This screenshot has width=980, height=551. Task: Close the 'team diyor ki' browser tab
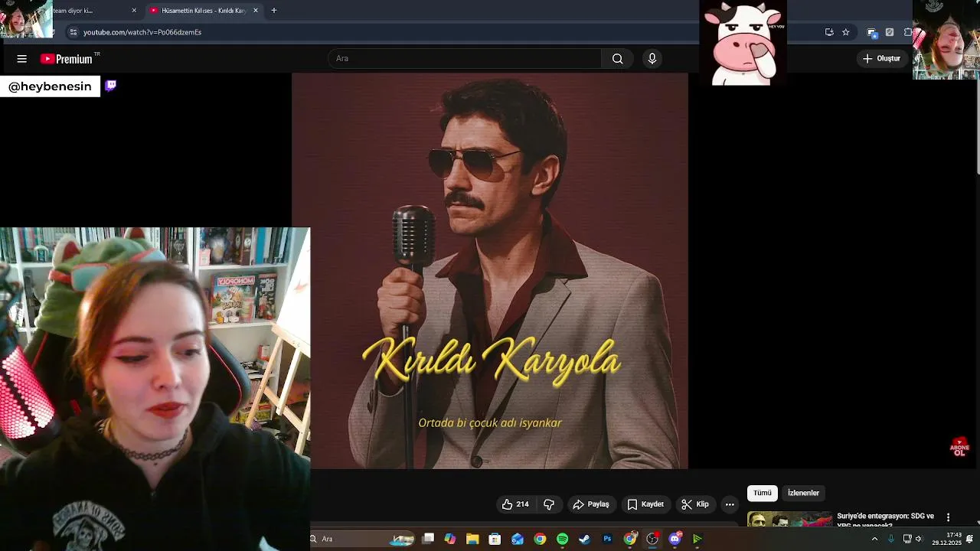134,11
